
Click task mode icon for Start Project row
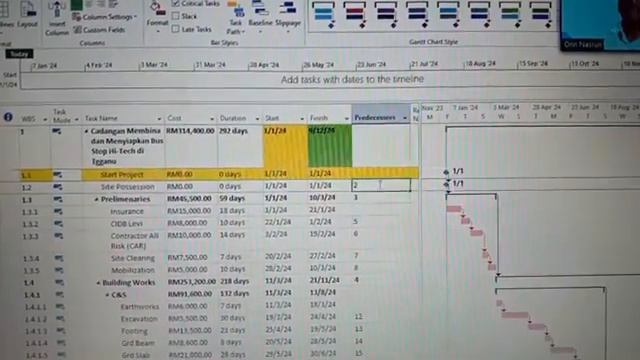tap(58, 175)
